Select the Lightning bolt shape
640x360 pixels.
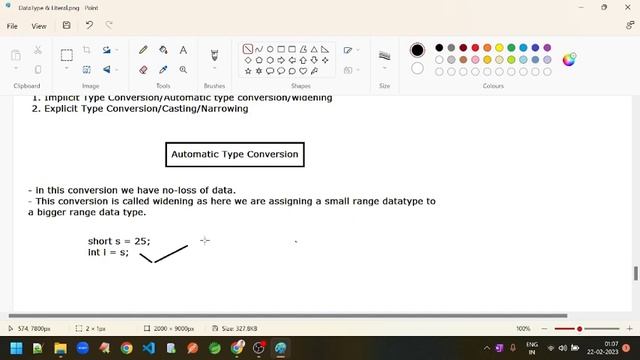click(314, 71)
